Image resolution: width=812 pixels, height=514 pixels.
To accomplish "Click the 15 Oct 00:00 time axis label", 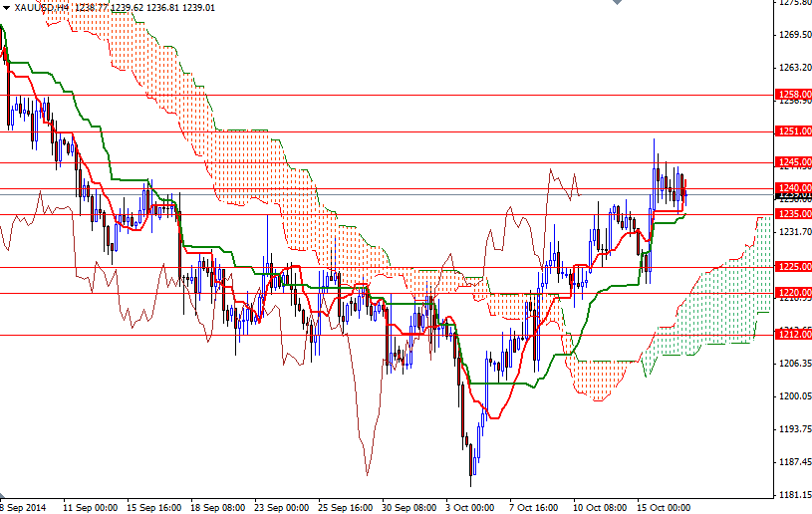I will click(665, 507).
